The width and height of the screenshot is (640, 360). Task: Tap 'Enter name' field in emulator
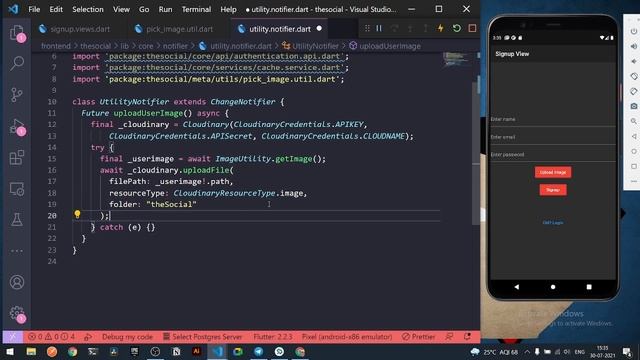(x=553, y=119)
